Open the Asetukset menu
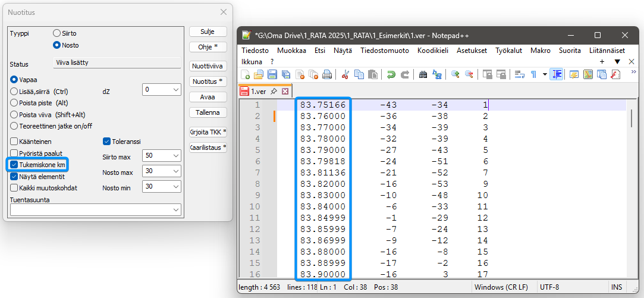 pyautogui.click(x=472, y=51)
